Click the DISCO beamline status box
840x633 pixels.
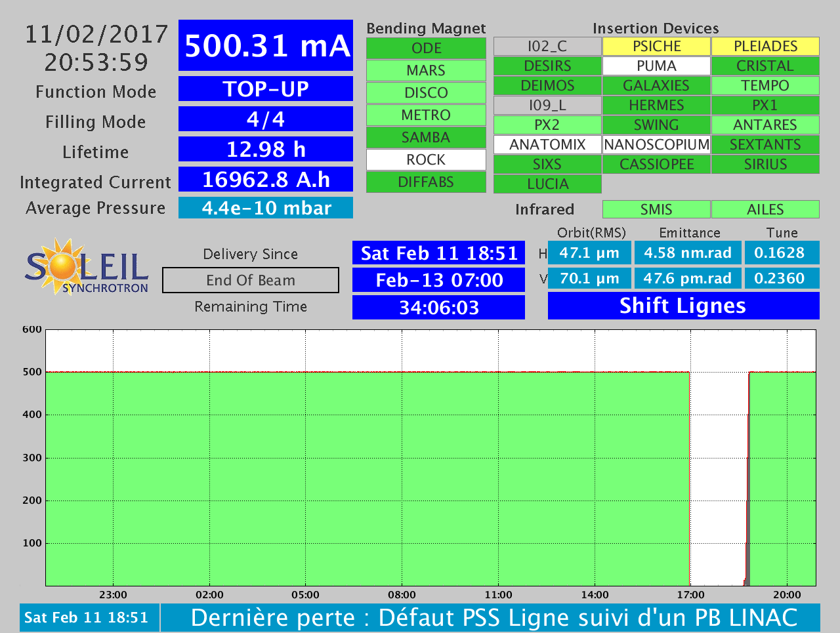coord(426,92)
